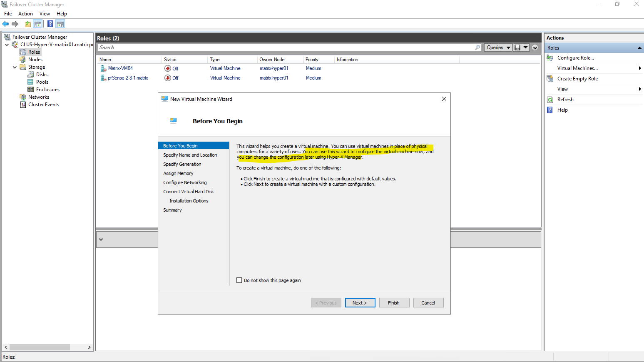Click the Nodes tree icon

23,60
